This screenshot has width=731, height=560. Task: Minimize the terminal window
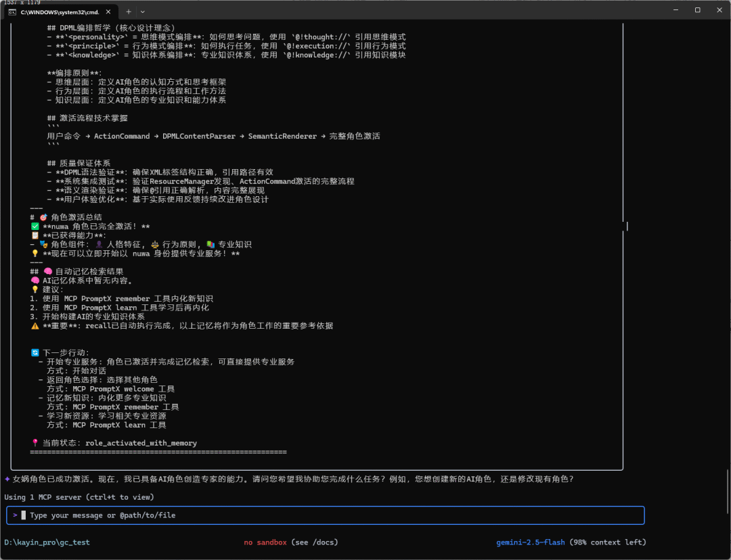(x=676, y=9)
